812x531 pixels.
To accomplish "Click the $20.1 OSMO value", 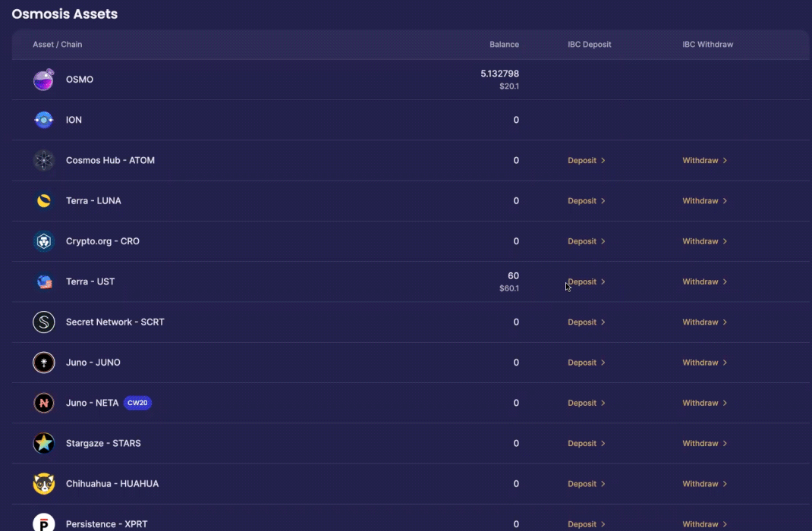I will click(509, 86).
